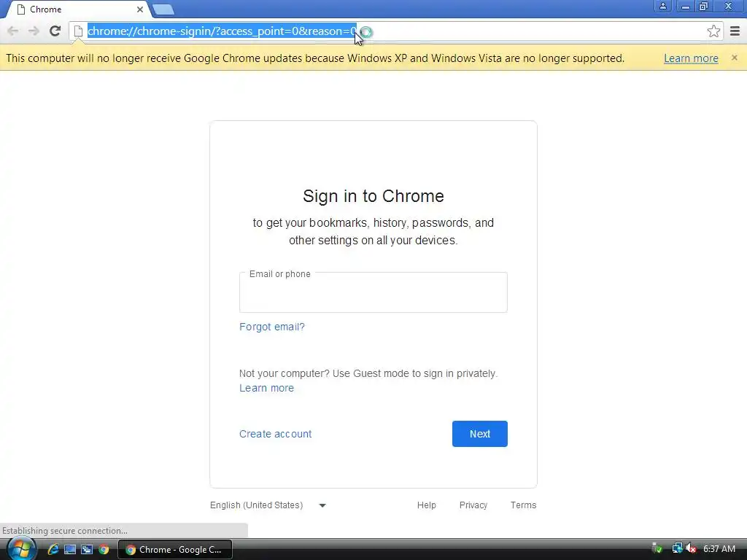
Task: Restore down the Chrome window
Action: click(x=704, y=6)
